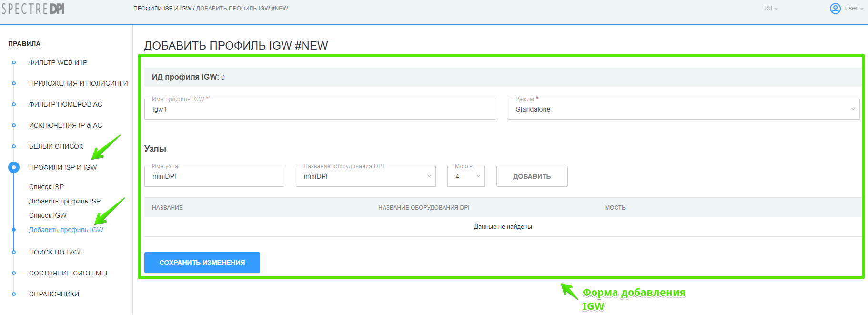Open the Мосты count dropdown
This screenshot has height=315, width=868.
click(x=466, y=176)
